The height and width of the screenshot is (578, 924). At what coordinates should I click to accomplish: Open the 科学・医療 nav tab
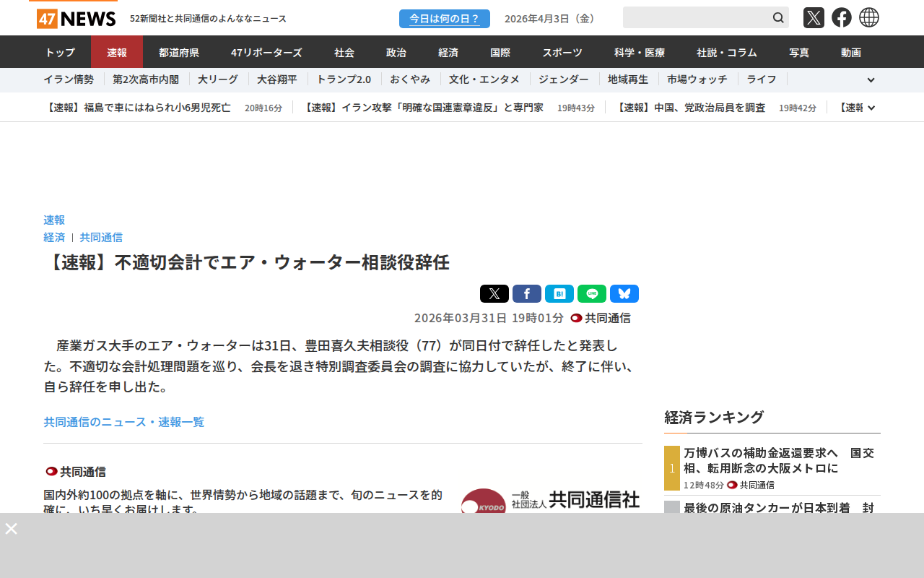click(640, 52)
